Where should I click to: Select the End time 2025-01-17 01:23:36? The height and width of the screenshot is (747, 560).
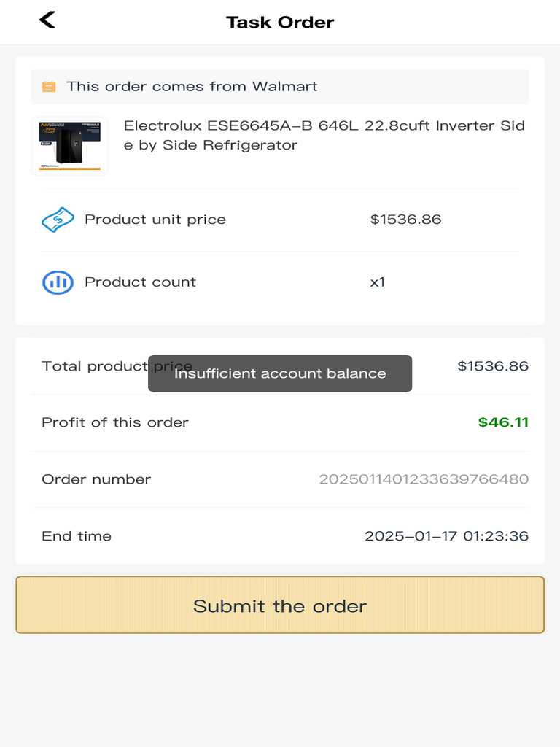point(447,536)
